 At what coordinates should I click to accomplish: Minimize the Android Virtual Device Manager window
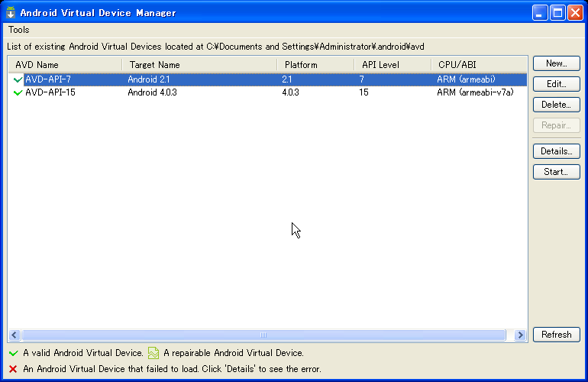pyautogui.click(x=540, y=13)
